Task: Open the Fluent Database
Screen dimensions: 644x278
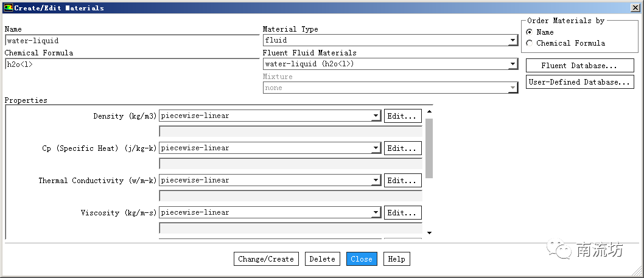Action: (580, 66)
